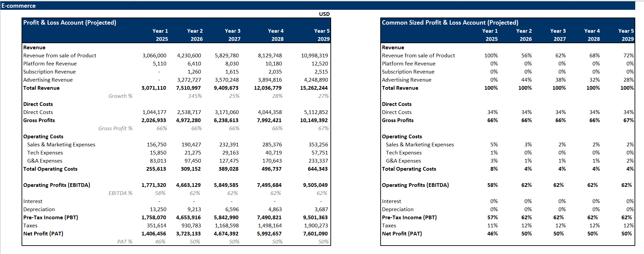644x254 pixels.
Task: Click Year 5 Net Profit value 7,601,090
Action: coord(315,234)
